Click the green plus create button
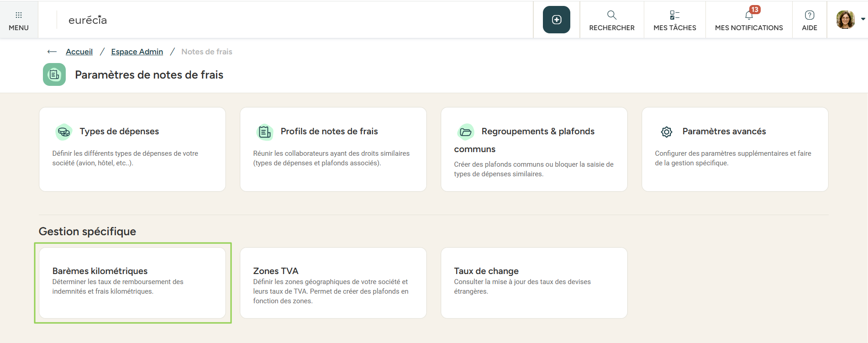Image resolution: width=868 pixels, height=343 pixels. point(556,20)
